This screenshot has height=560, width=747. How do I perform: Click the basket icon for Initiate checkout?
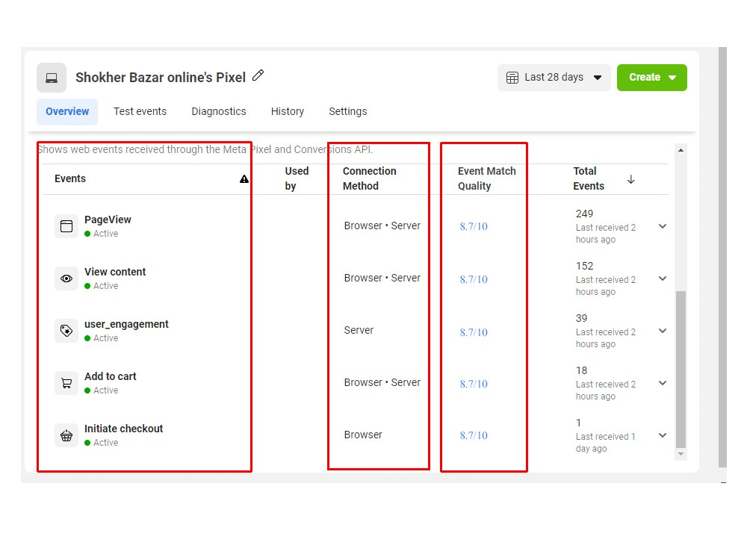click(66, 435)
